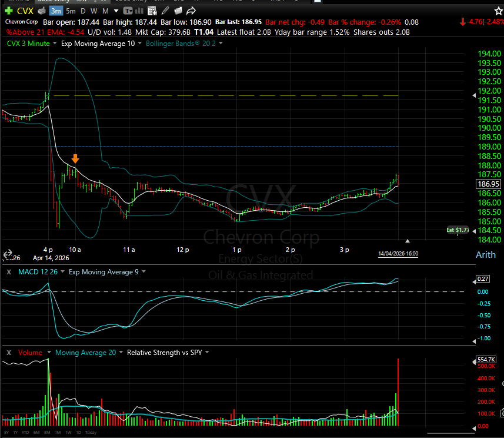Click the share arrow icon

(x=191, y=11)
